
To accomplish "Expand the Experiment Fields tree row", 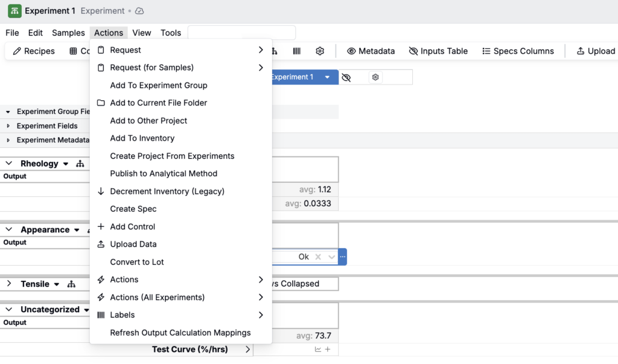I will 8,126.
